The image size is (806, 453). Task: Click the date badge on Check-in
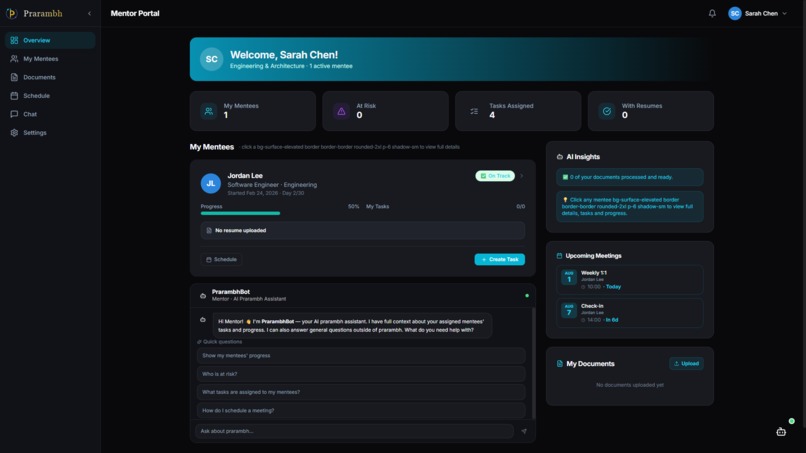tap(569, 310)
